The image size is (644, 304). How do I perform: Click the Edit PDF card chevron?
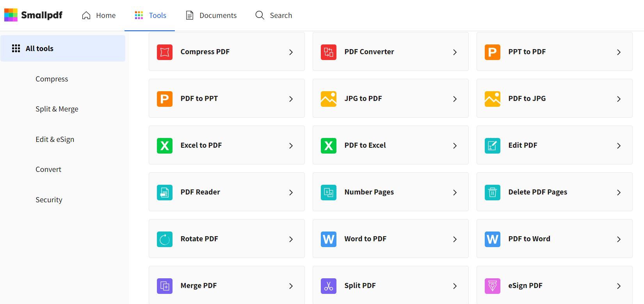coord(619,145)
